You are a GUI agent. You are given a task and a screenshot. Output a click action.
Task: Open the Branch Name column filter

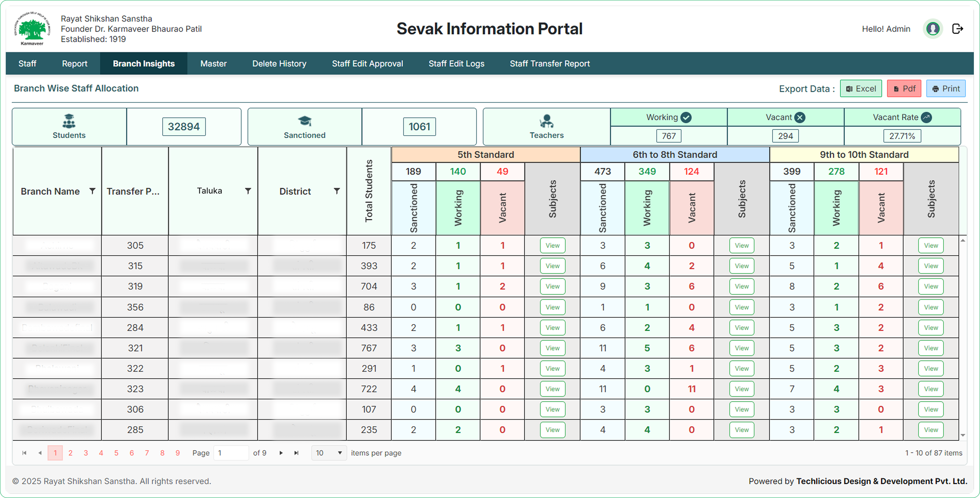pyautogui.click(x=92, y=191)
